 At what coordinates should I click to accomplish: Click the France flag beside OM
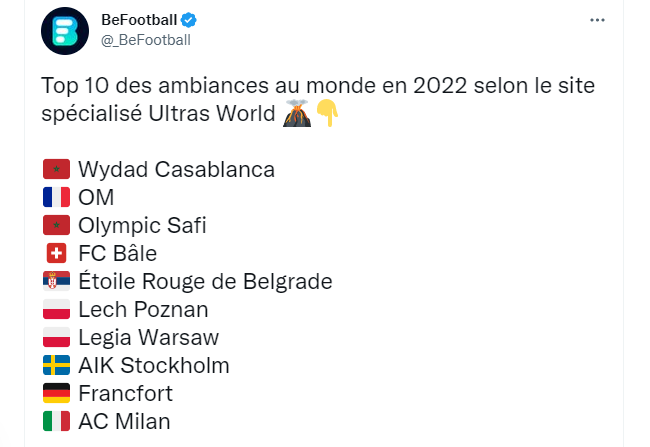[56, 198]
